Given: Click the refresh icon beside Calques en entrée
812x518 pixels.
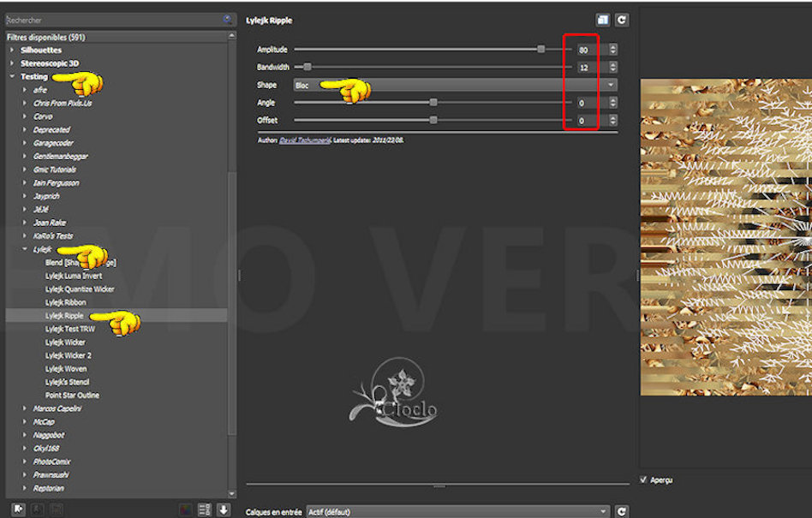Looking at the screenshot, I should pos(622,511).
